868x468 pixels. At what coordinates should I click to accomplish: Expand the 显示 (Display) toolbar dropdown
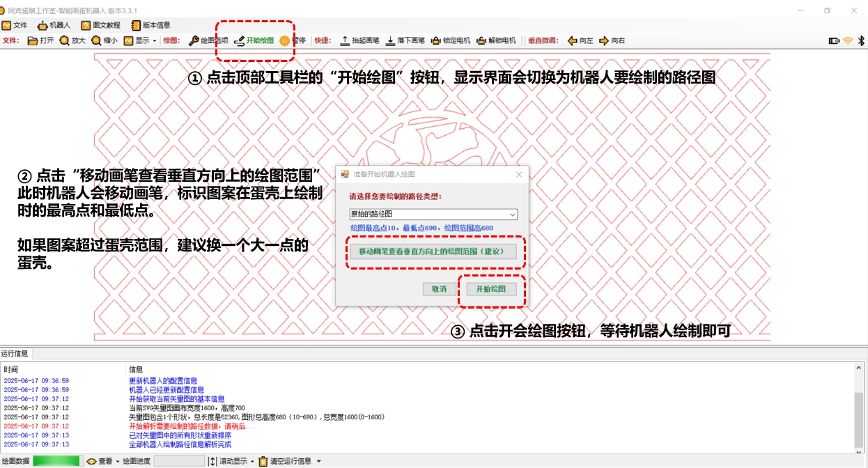coord(141,40)
